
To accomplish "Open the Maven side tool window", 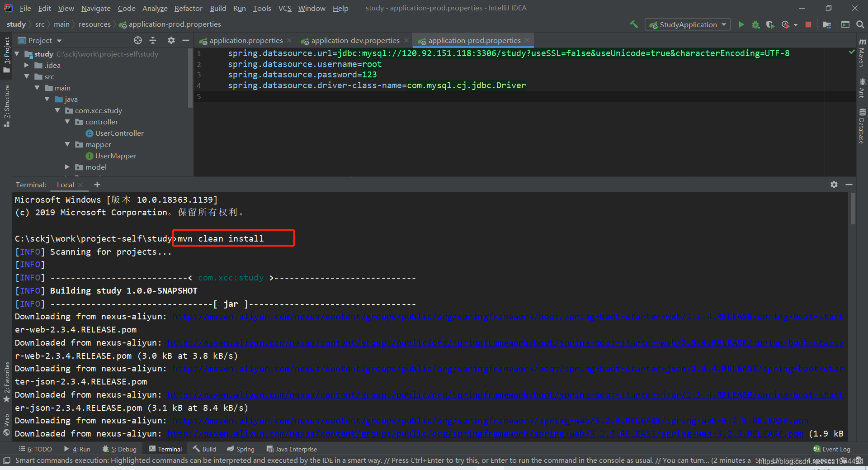I will tap(862, 52).
